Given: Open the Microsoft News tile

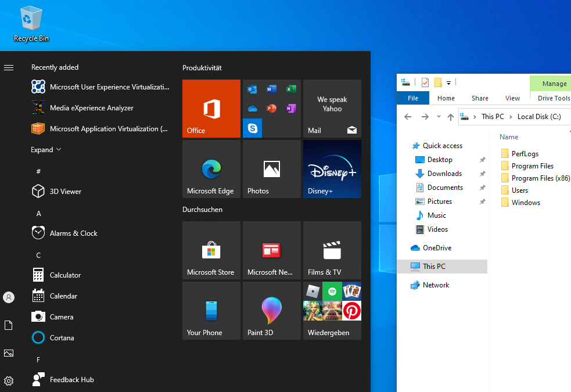Looking at the screenshot, I should tap(272, 250).
